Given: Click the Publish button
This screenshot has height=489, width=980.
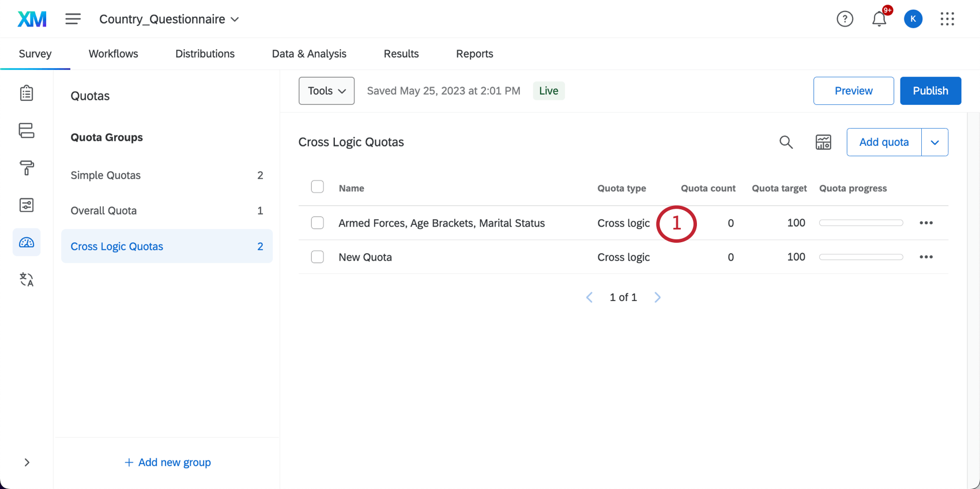Looking at the screenshot, I should point(930,91).
